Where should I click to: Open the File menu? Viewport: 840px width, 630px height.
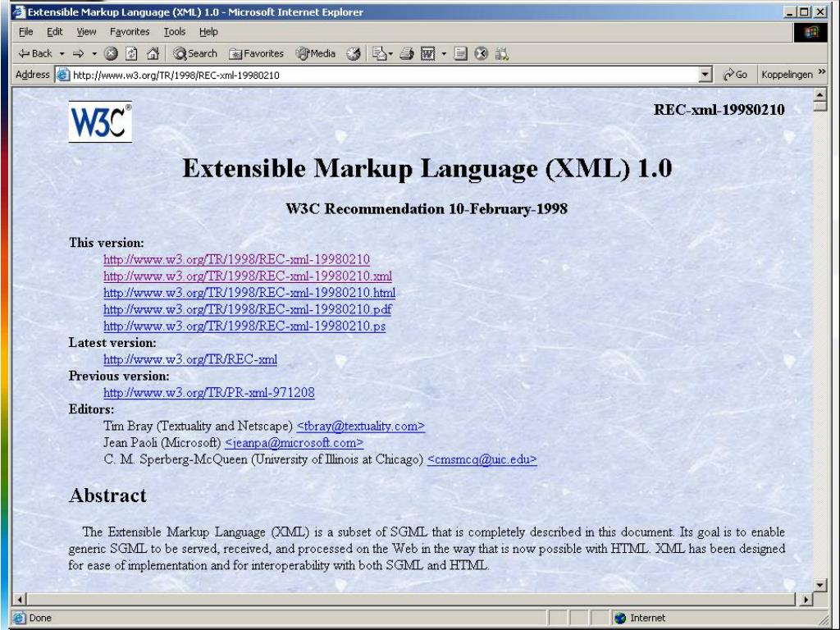(25, 32)
